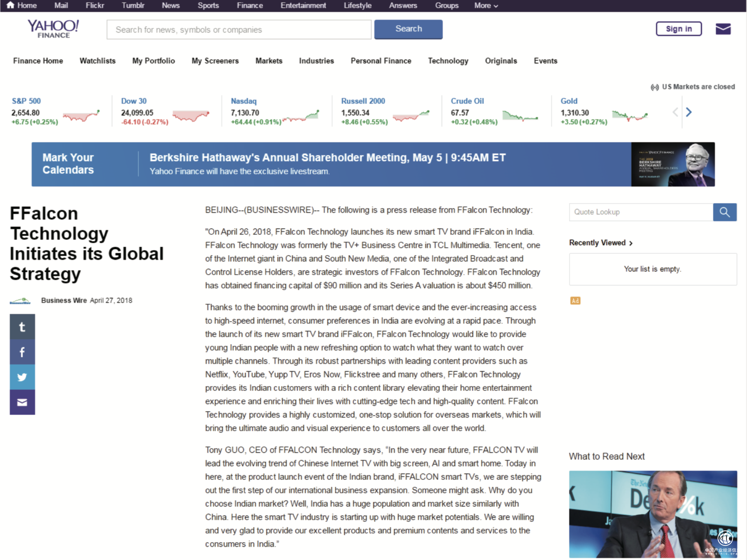Image resolution: width=747 pixels, height=560 pixels.
Task: Click the Quote Lookup magnifier button
Action: 725,212
